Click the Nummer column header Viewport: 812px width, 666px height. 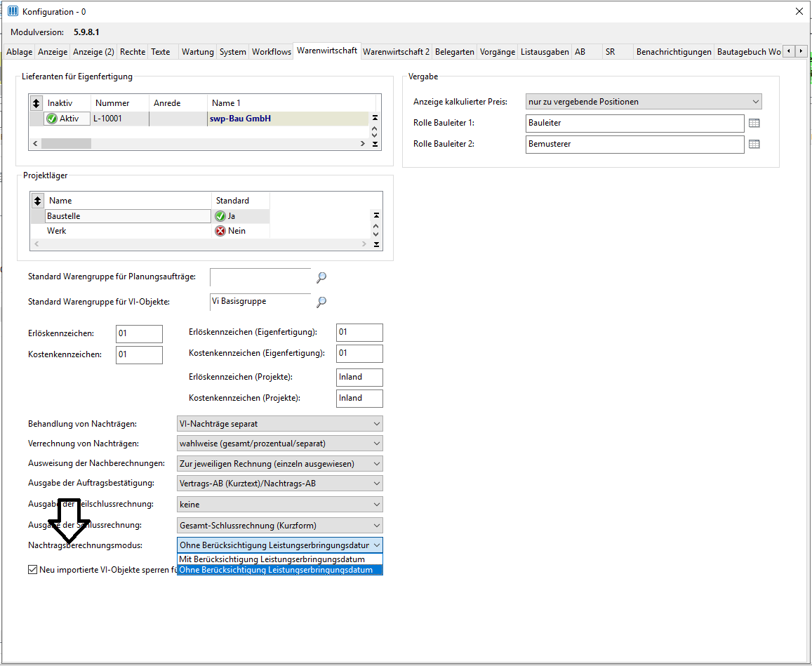coord(120,103)
